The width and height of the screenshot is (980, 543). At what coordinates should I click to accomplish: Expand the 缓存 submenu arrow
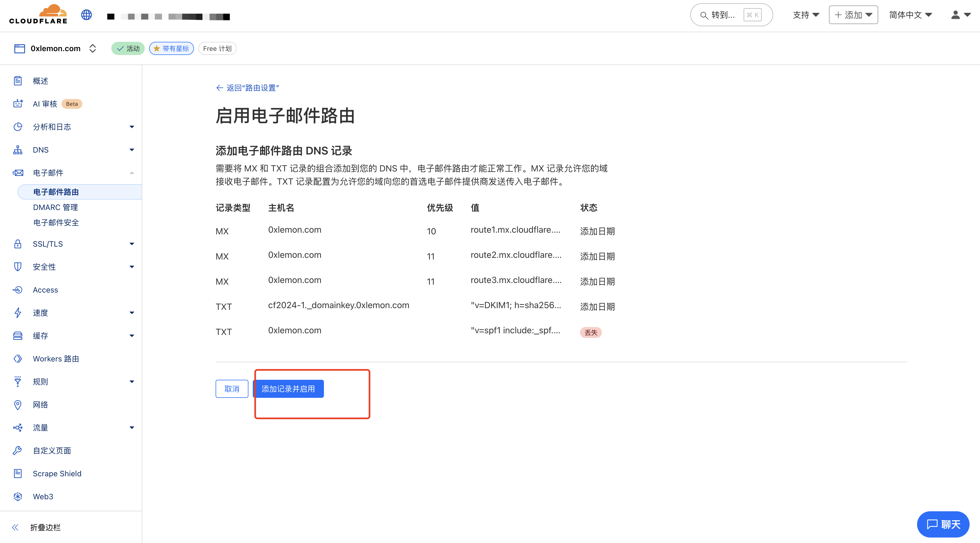click(x=132, y=335)
